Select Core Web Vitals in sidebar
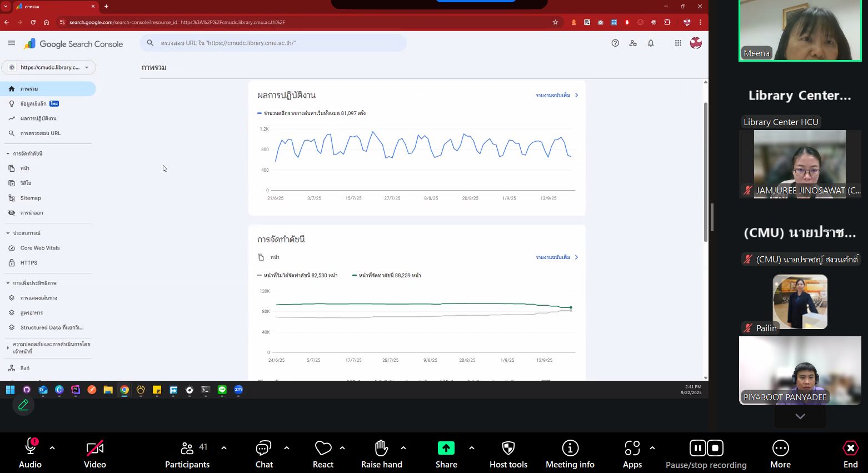Screen dimensions: 868x473 click(x=40, y=248)
